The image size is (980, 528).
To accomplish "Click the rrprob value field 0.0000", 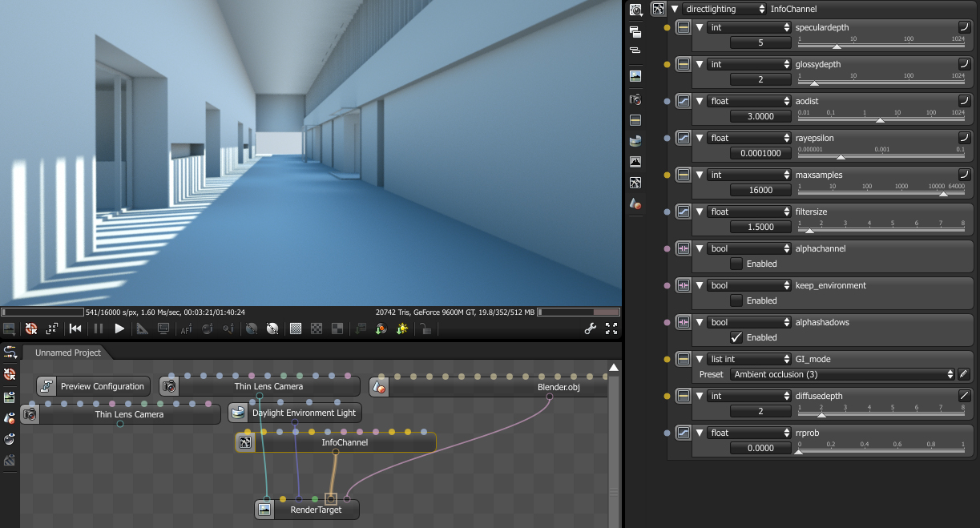I will click(760, 448).
